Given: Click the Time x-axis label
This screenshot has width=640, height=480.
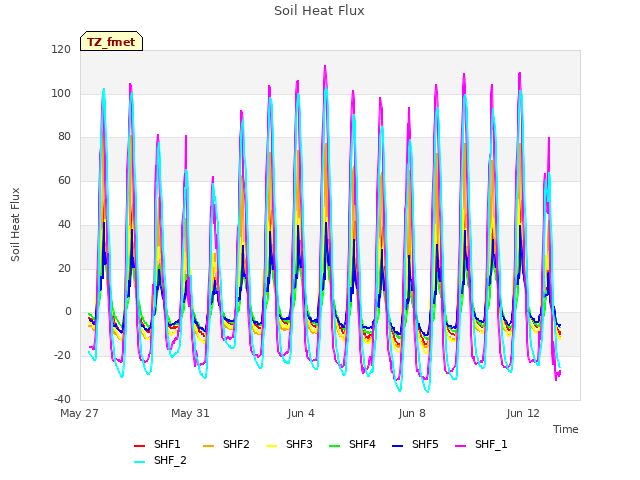Looking at the screenshot, I should (566, 429).
